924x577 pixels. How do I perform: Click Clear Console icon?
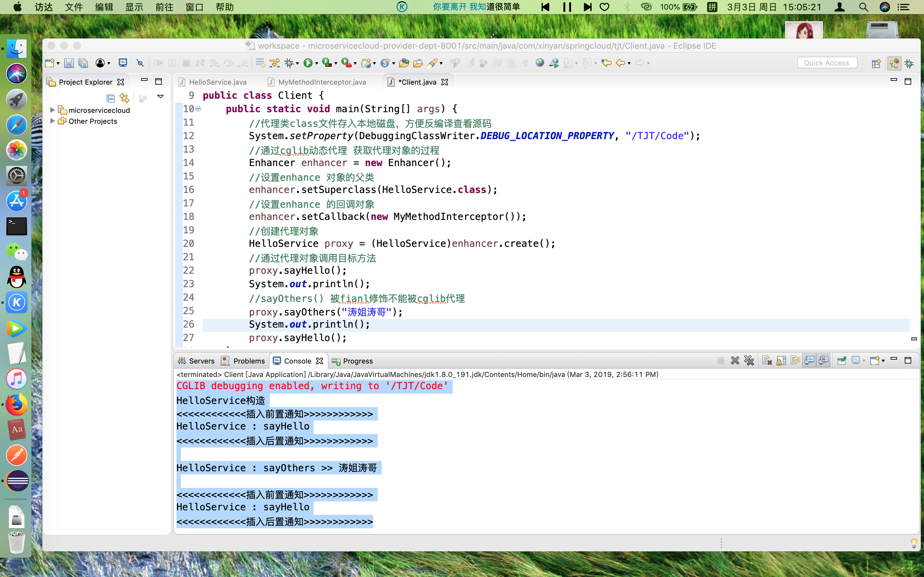pyautogui.click(x=767, y=361)
